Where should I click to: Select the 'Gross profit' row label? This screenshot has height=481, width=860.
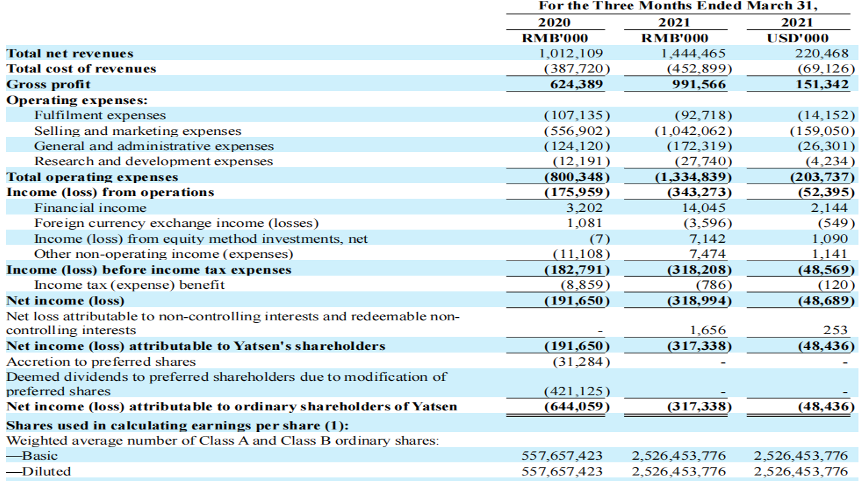click(48, 84)
